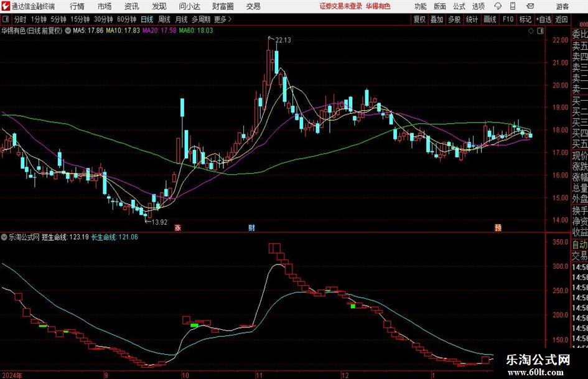Click the 13.92 low price label
This screenshot has height=379, width=588.
(x=159, y=222)
